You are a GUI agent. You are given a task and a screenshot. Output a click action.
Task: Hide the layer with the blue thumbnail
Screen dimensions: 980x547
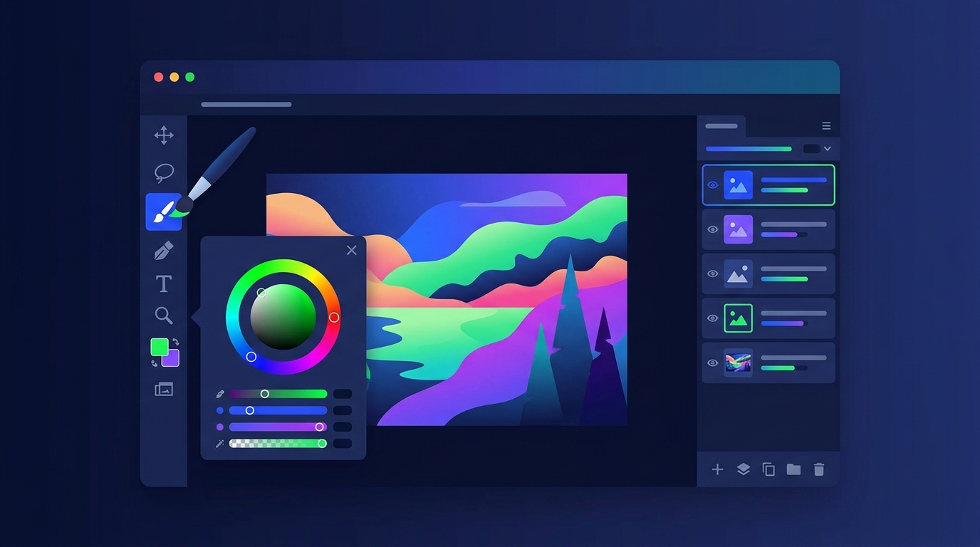click(713, 185)
